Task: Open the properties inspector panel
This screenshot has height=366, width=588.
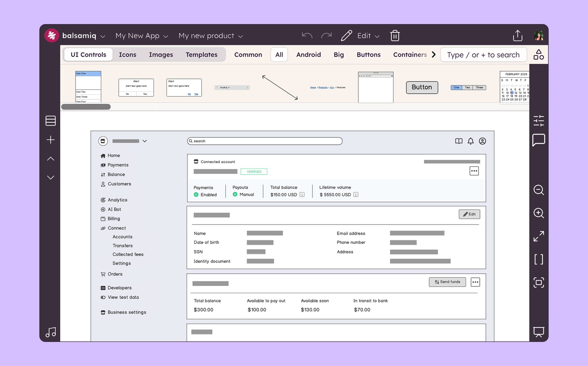Action: click(x=539, y=121)
